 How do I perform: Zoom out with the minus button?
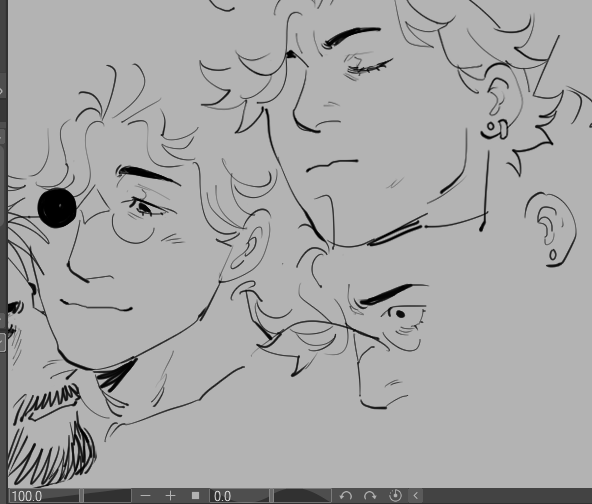[x=145, y=496]
